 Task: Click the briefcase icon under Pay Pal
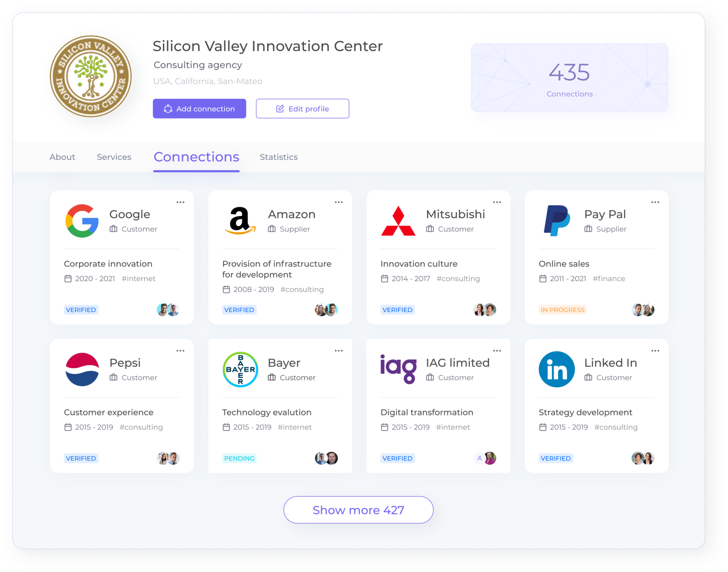588,229
